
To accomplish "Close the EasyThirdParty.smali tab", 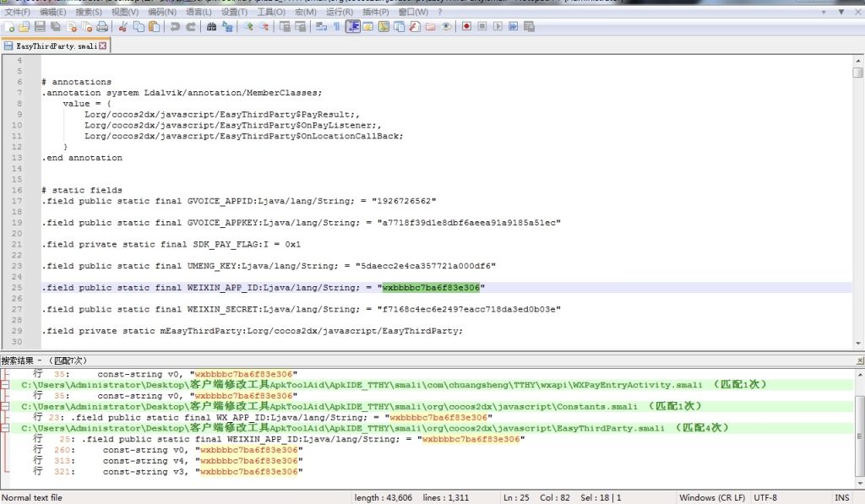I will point(103,46).
